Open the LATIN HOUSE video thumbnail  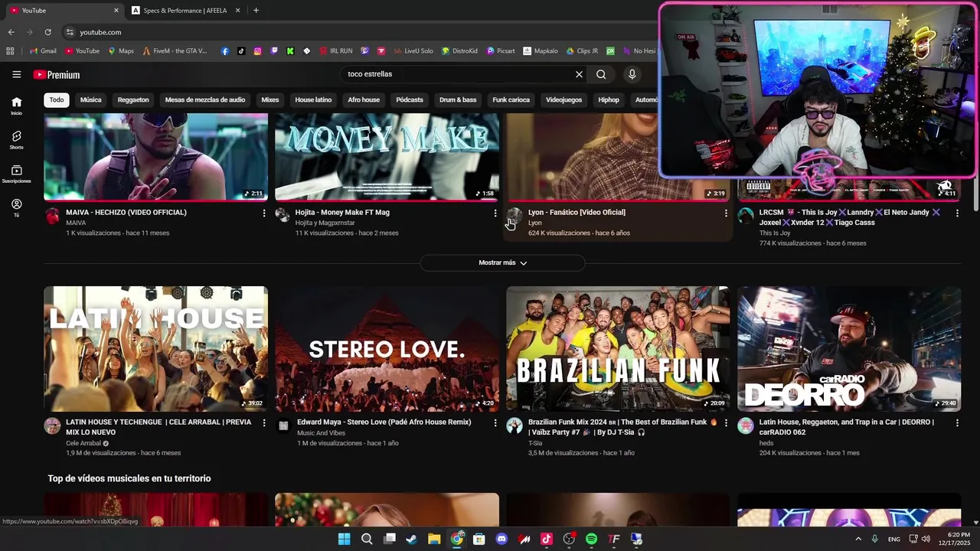155,349
